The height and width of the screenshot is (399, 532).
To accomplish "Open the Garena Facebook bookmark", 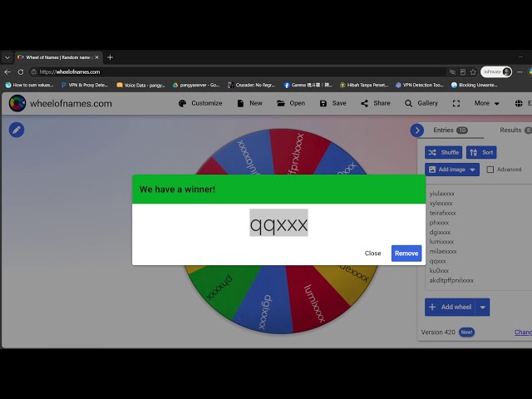I will (308, 85).
